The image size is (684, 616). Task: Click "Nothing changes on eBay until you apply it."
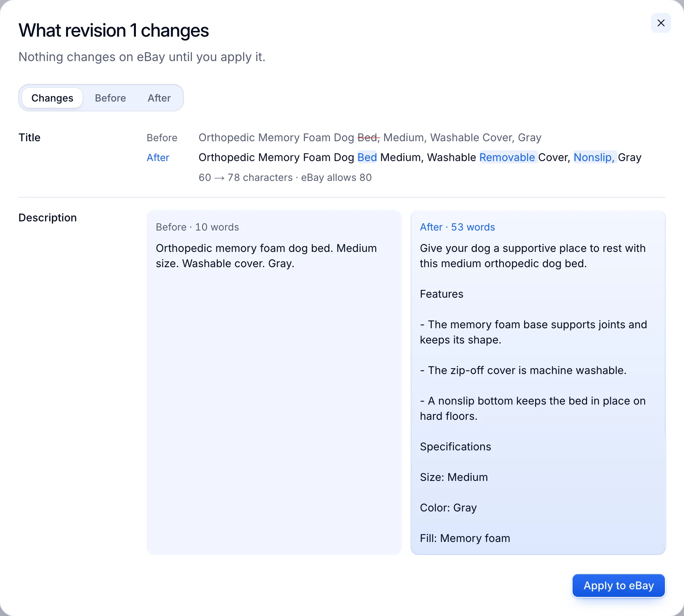tap(142, 57)
